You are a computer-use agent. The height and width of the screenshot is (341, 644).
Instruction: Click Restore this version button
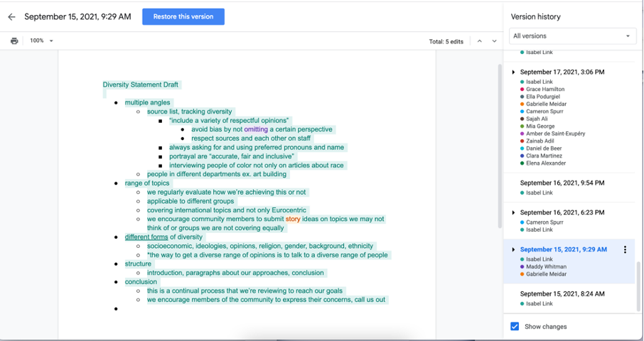183,17
